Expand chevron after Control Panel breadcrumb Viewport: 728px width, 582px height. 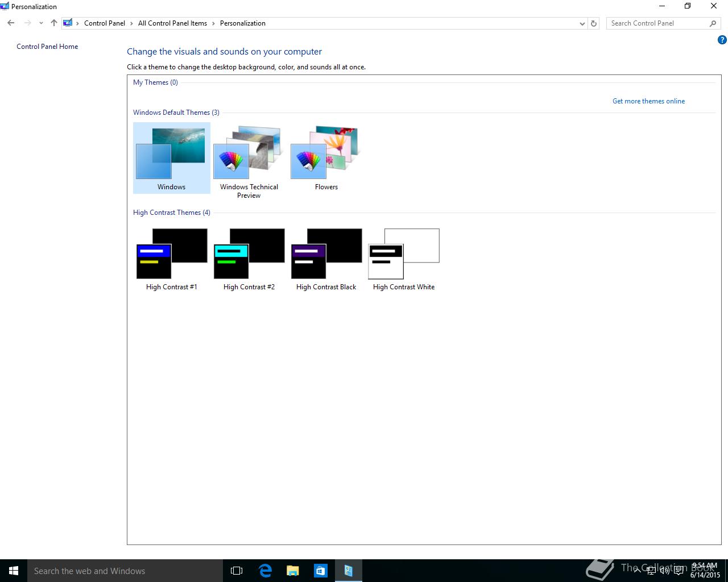(132, 23)
